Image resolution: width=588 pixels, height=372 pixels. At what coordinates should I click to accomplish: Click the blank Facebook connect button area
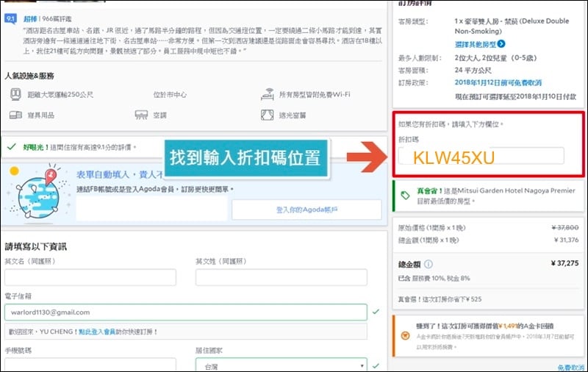(151, 209)
